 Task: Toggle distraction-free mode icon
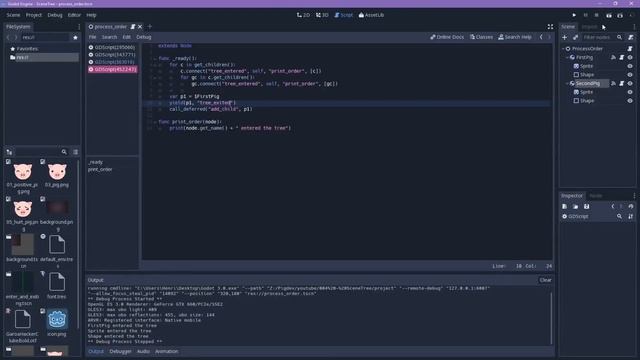click(x=550, y=27)
